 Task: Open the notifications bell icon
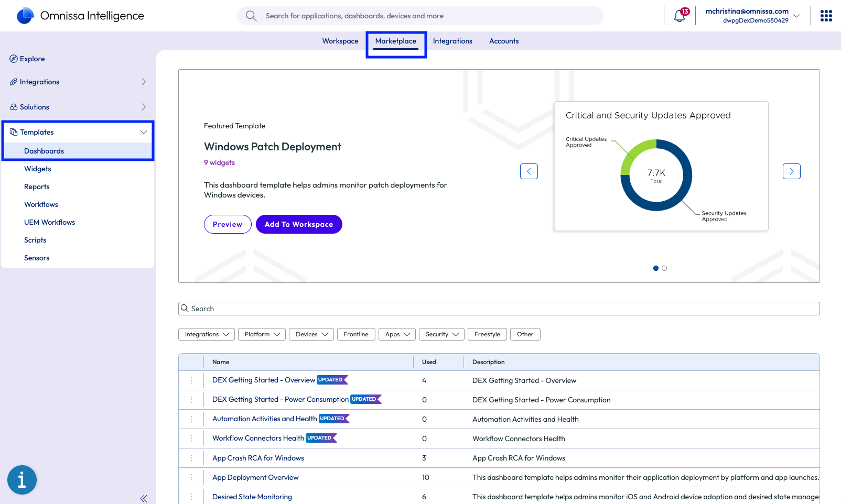click(680, 16)
